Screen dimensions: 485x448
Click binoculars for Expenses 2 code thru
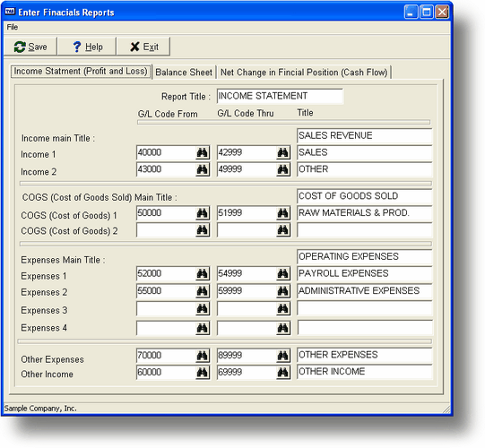click(282, 291)
